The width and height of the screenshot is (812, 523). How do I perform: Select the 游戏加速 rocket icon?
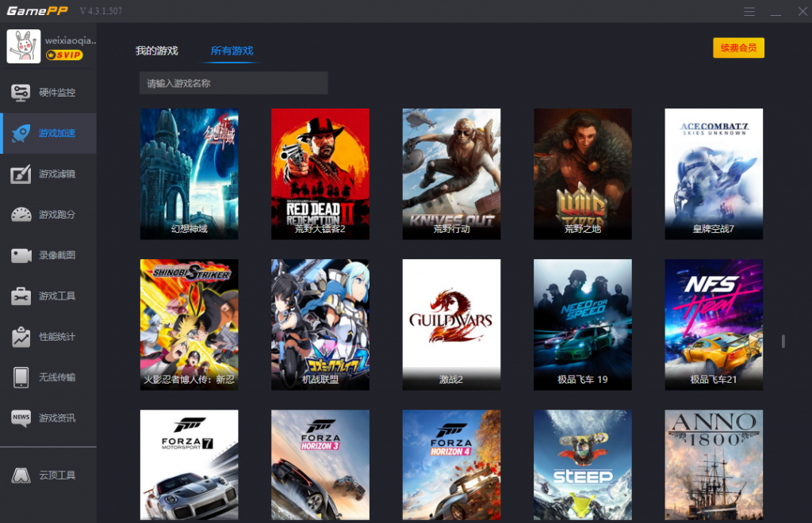21,133
